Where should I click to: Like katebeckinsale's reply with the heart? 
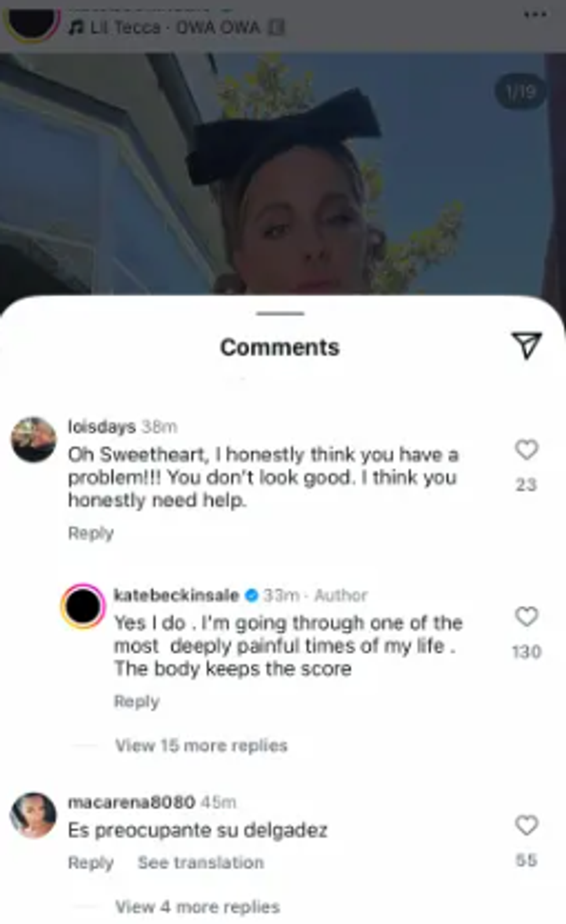click(526, 617)
